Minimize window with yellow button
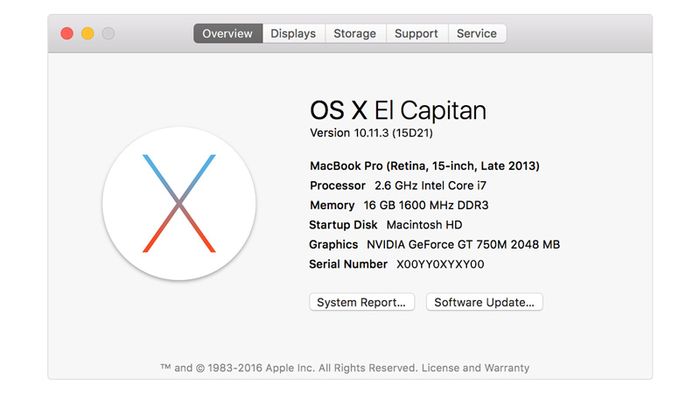The image size is (700, 393). pos(88,33)
